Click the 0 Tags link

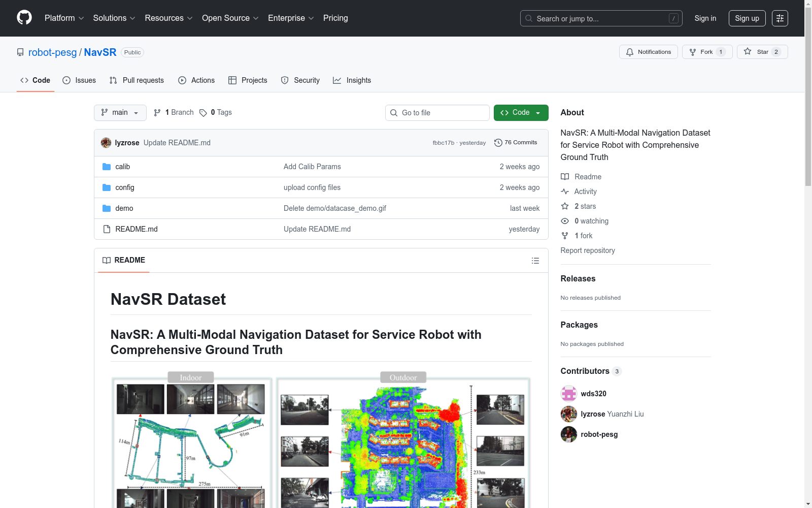pos(216,113)
